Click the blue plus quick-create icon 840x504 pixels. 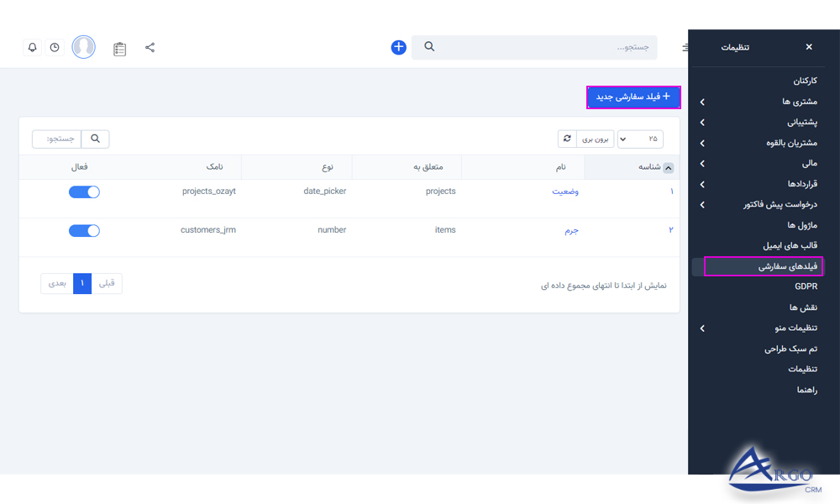(397, 47)
